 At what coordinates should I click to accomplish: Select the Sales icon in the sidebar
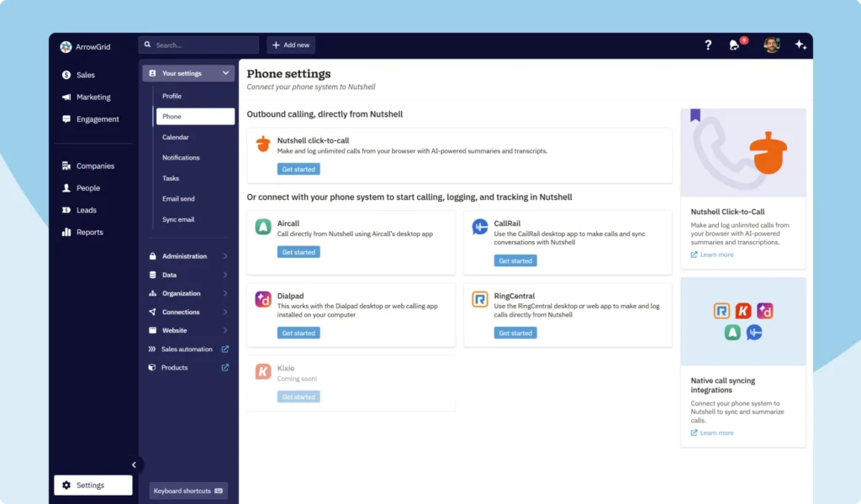pos(66,75)
